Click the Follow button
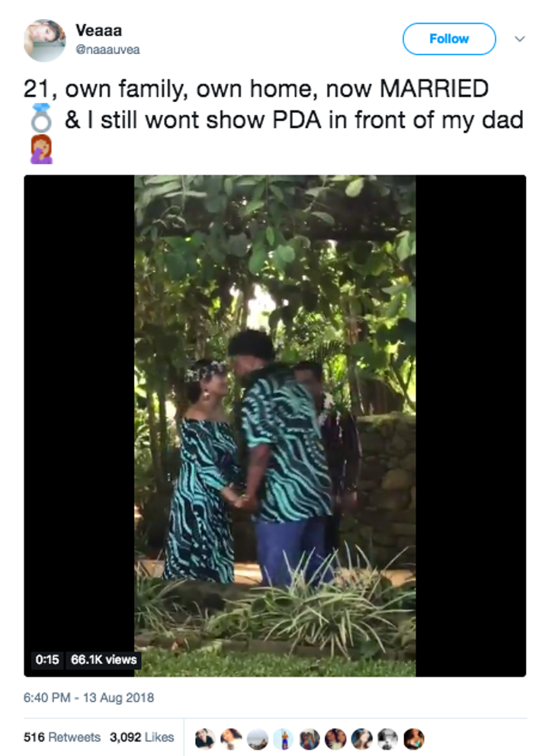 pos(449,39)
